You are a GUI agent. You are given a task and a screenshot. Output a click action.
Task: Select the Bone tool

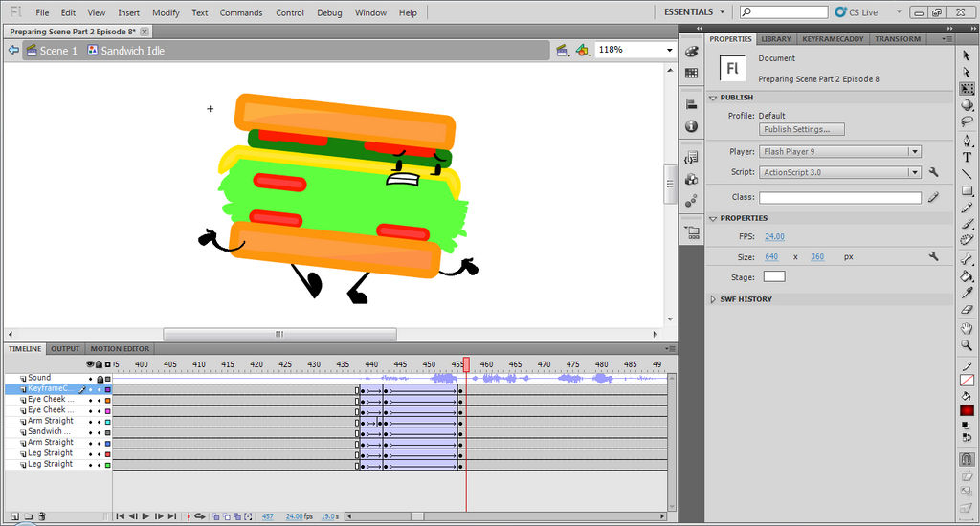pos(967,259)
